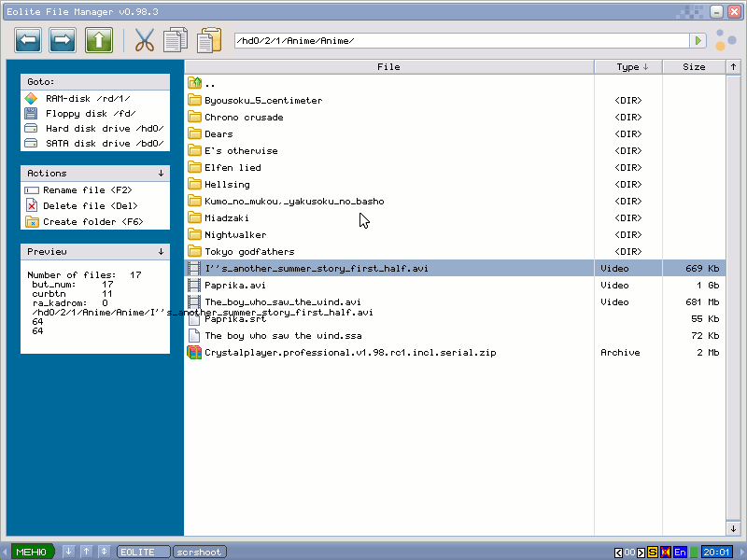Click the Copy icon in toolbar
The width and height of the screenshot is (747, 560).
point(176,40)
